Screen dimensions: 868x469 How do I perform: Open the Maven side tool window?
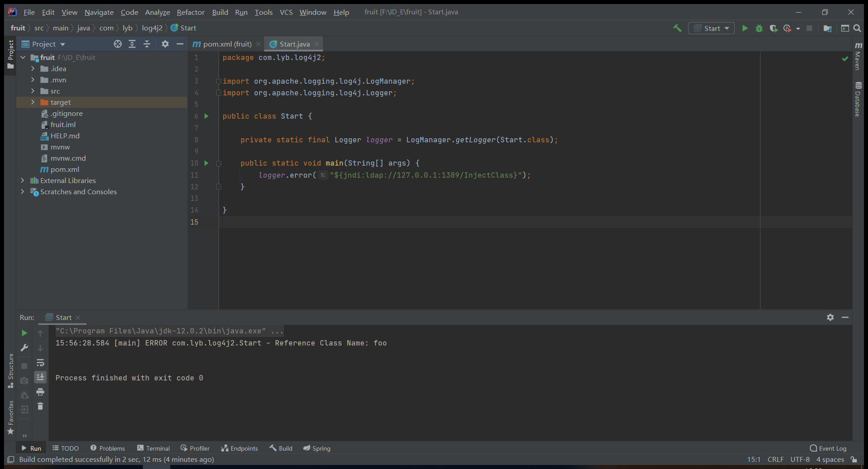858,56
